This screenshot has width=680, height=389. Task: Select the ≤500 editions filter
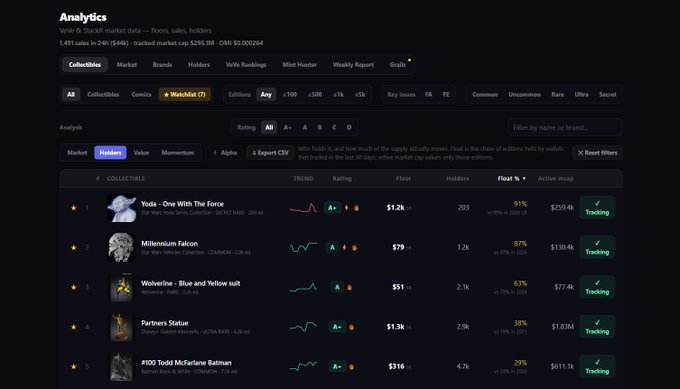click(315, 95)
